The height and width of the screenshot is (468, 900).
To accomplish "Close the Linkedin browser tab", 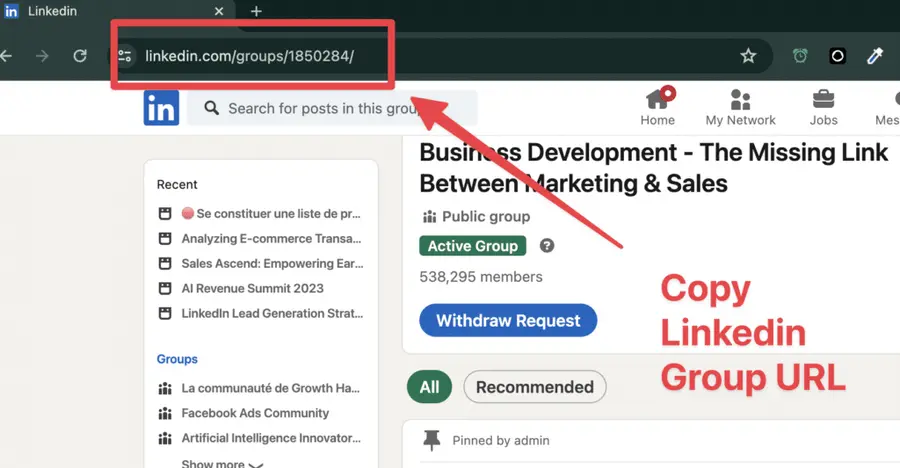I will (219, 11).
